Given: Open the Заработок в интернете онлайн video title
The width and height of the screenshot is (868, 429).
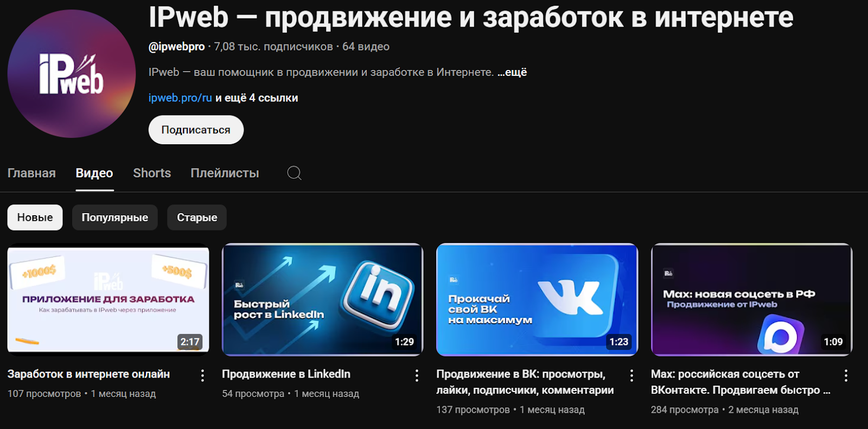Looking at the screenshot, I should point(88,374).
